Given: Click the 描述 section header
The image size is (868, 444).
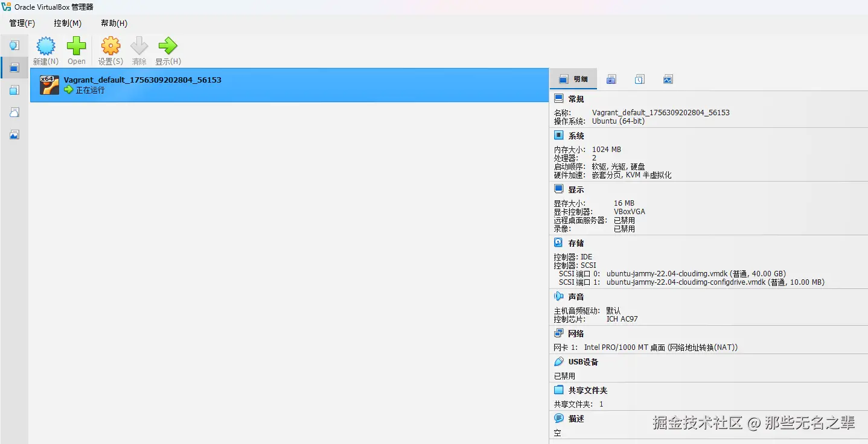Looking at the screenshot, I should click(x=576, y=419).
